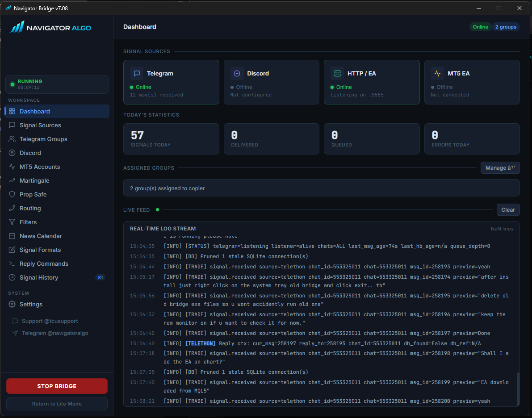Click Return to Lite Mode button

[x=57, y=404]
